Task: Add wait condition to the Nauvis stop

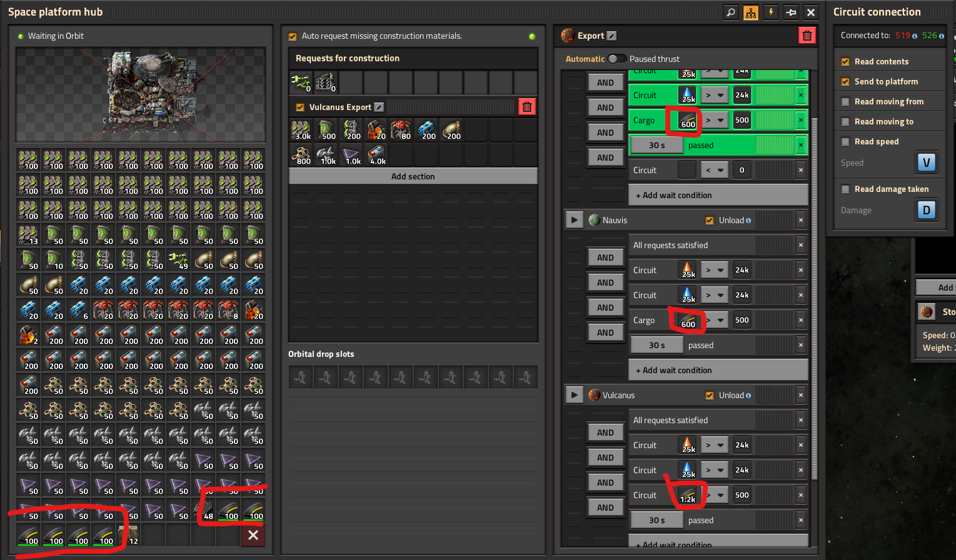Action: click(718, 370)
